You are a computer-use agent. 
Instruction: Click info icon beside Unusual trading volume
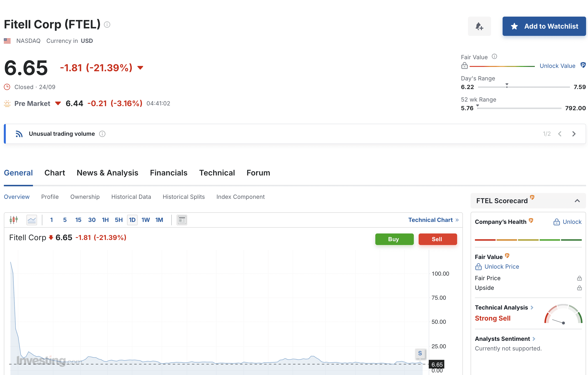click(102, 134)
